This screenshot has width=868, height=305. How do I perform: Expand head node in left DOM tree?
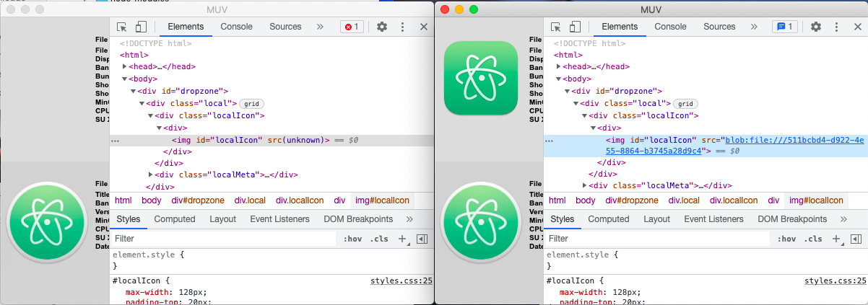pos(125,66)
